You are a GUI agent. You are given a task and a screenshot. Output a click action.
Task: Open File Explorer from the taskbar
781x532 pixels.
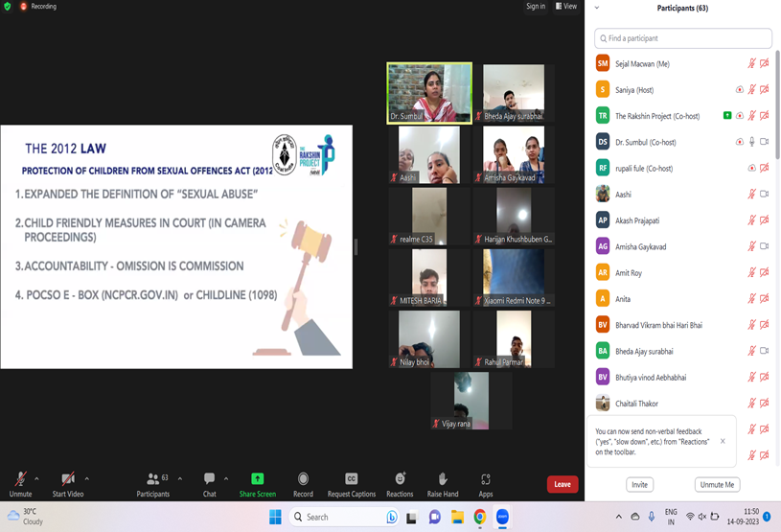click(457, 517)
